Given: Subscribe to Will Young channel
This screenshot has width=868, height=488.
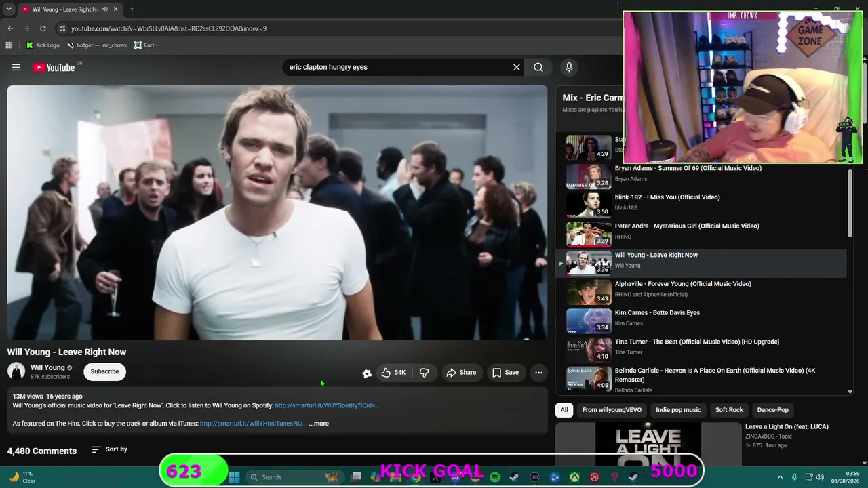Looking at the screenshot, I should [x=104, y=371].
